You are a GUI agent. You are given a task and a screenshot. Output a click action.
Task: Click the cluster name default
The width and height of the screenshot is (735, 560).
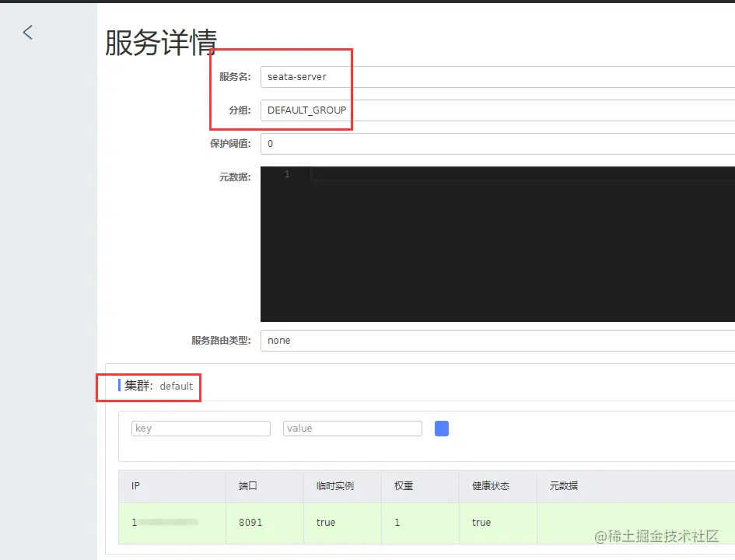[x=177, y=386]
